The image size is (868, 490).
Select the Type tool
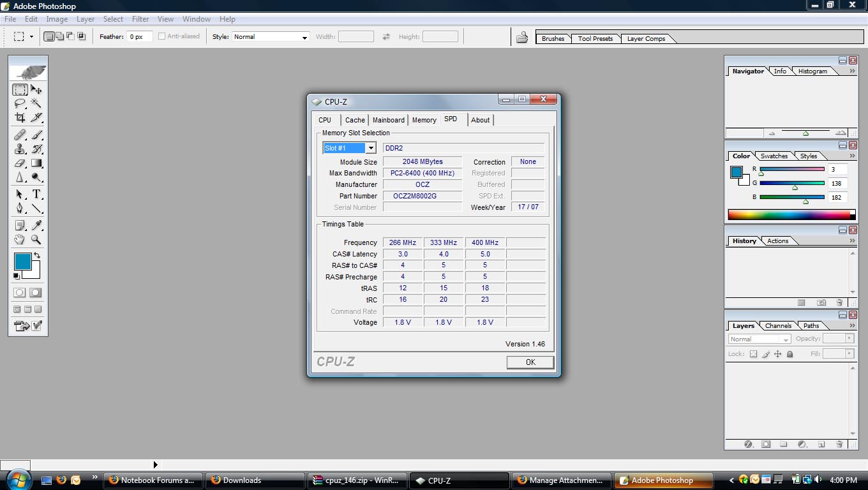click(36, 194)
